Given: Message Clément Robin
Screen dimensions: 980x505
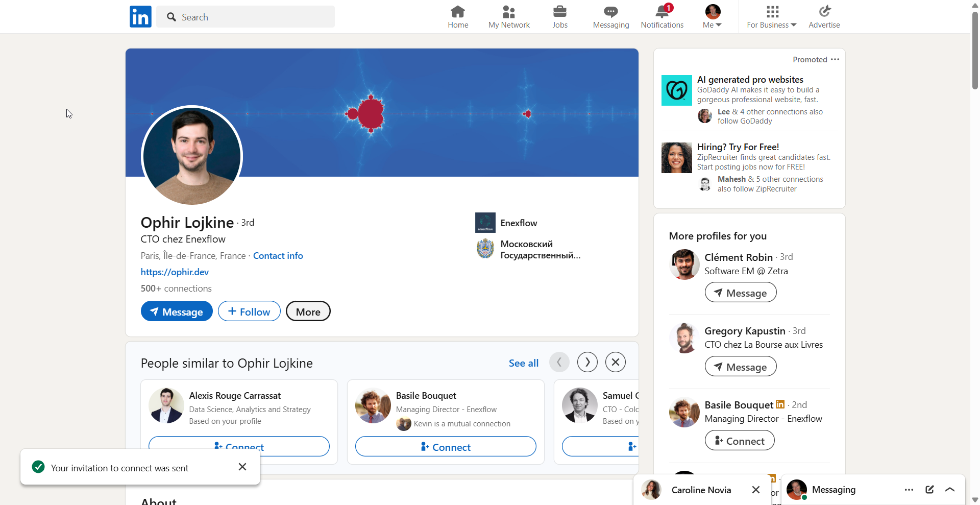Looking at the screenshot, I should 741,293.
